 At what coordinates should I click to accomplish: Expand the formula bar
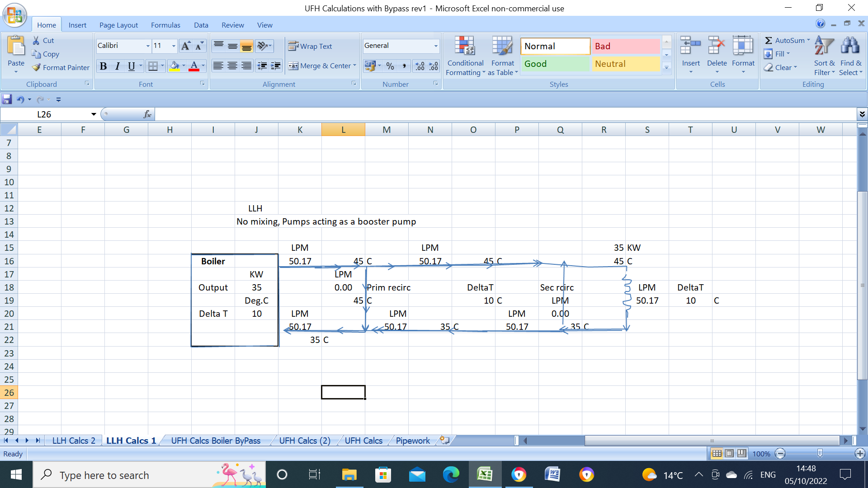point(862,114)
